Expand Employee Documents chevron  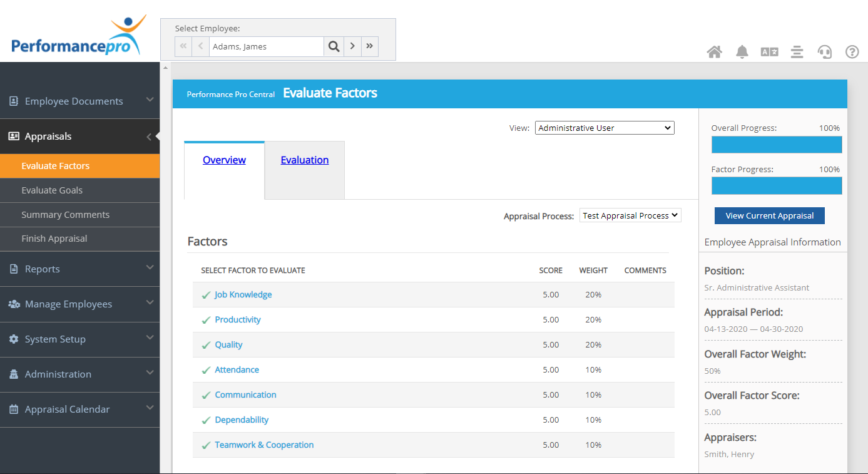click(150, 100)
